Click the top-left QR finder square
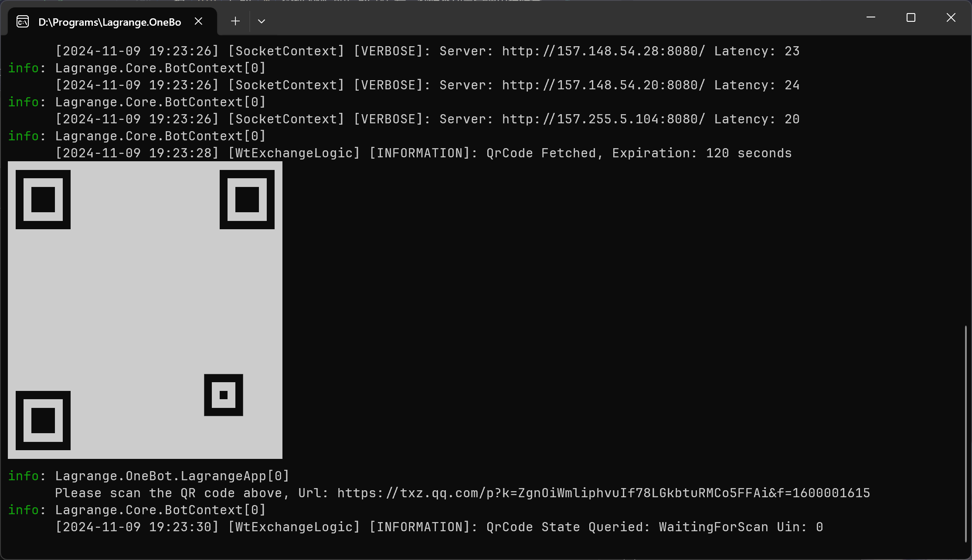This screenshot has width=972, height=560. click(43, 200)
